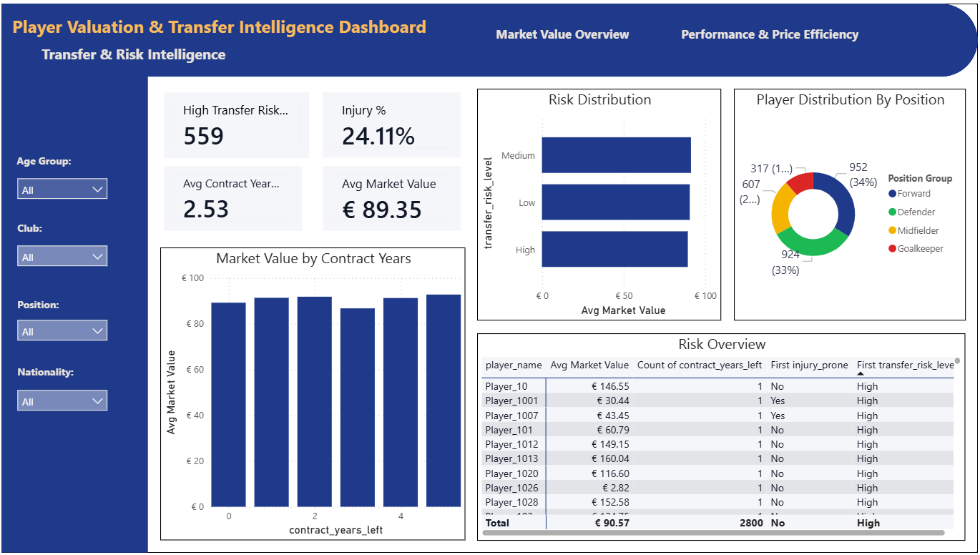Click the High risk level bar
This screenshot has height=555, width=980.
coord(614,250)
